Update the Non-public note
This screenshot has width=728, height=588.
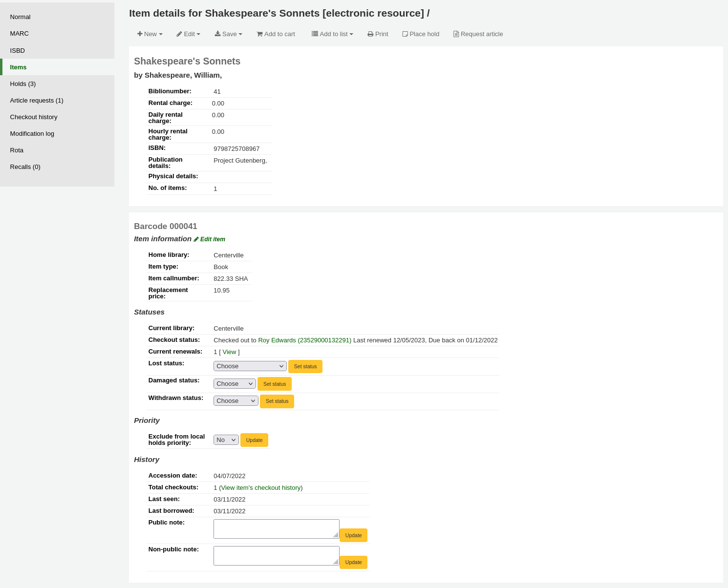coord(353,562)
